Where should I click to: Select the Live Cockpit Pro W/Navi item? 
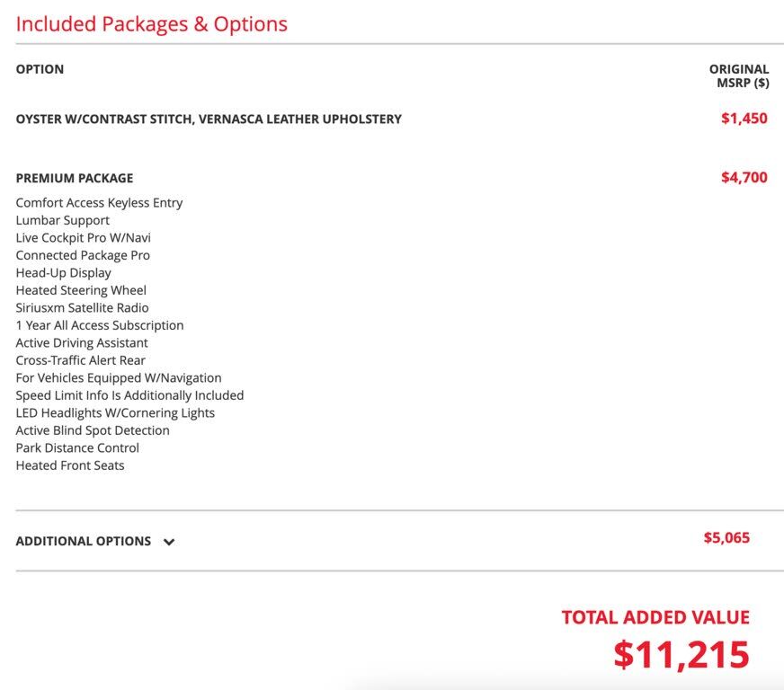pos(83,238)
